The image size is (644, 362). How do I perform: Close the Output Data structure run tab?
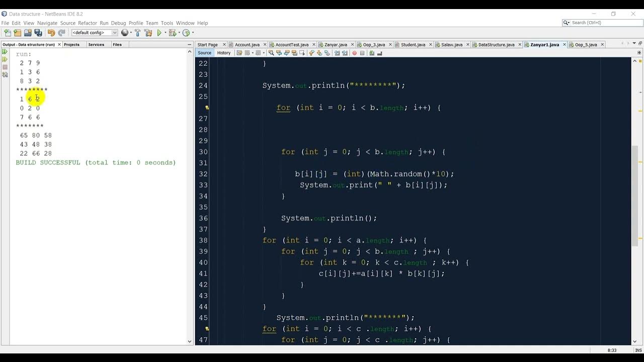pos(59,45)
